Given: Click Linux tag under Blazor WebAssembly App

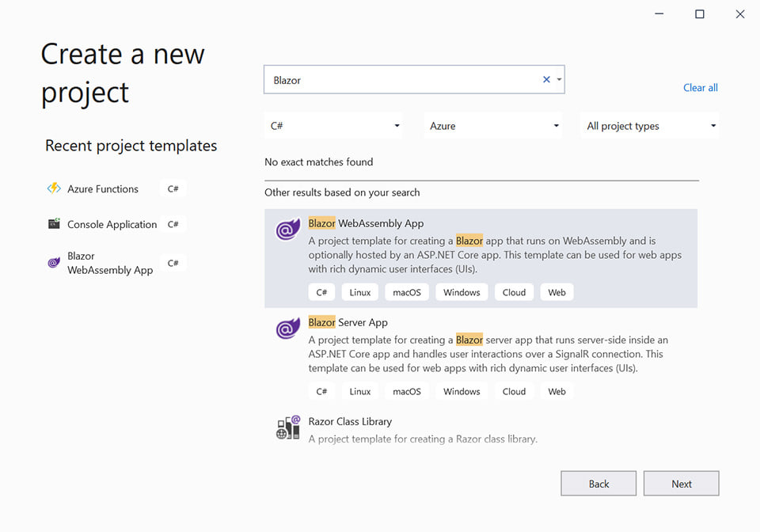Looking at the screenshot, I should coord(359,292).
